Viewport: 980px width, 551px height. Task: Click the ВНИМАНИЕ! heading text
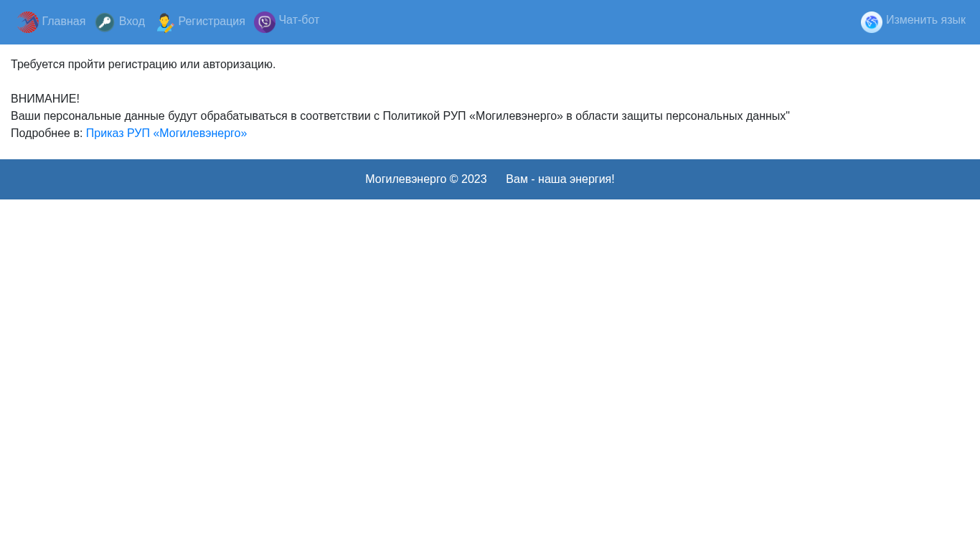[x=45, y=99]
